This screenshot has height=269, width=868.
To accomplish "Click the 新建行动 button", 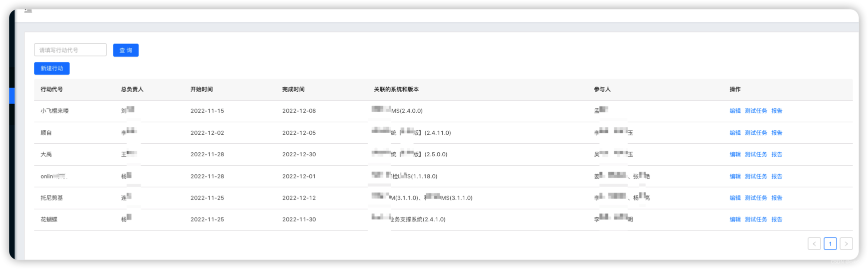I will (x=52, y=68).
